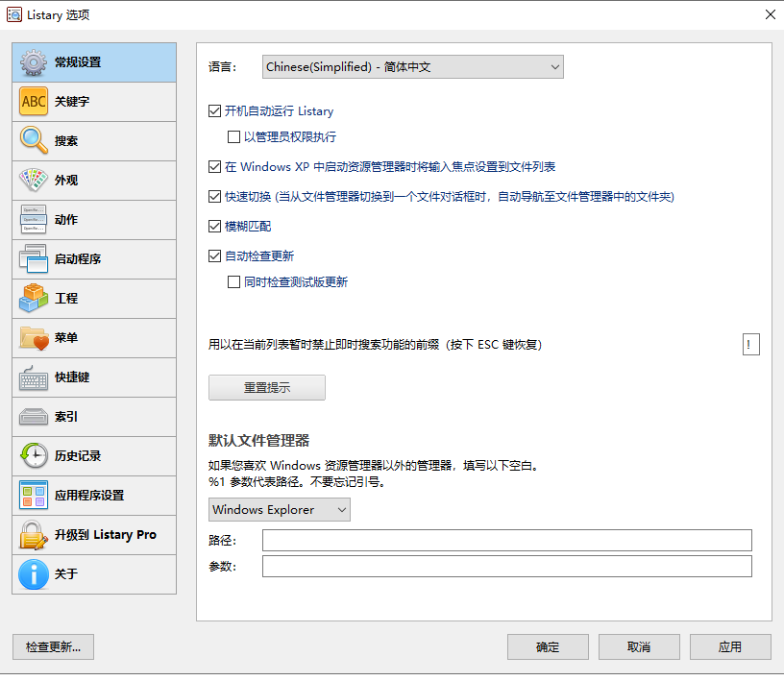Confirm settings with 确定 button
The image size is (784, 681).
(x=548, y=647)
